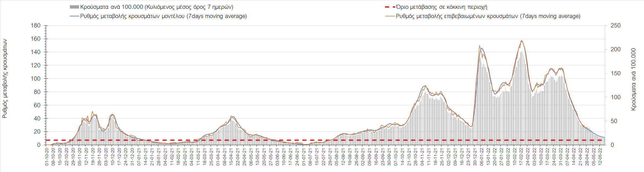The height and width of the screenshot is (172, 644).
Task: Click the 100 label on left axis
Action: [x=36, y=79]
